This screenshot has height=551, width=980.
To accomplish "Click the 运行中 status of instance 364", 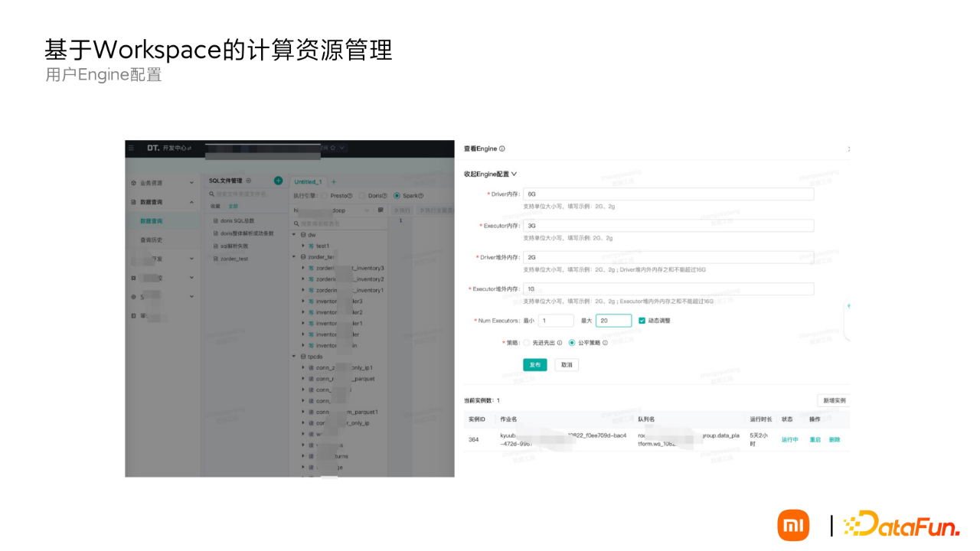I will click(x=790, y=440).
